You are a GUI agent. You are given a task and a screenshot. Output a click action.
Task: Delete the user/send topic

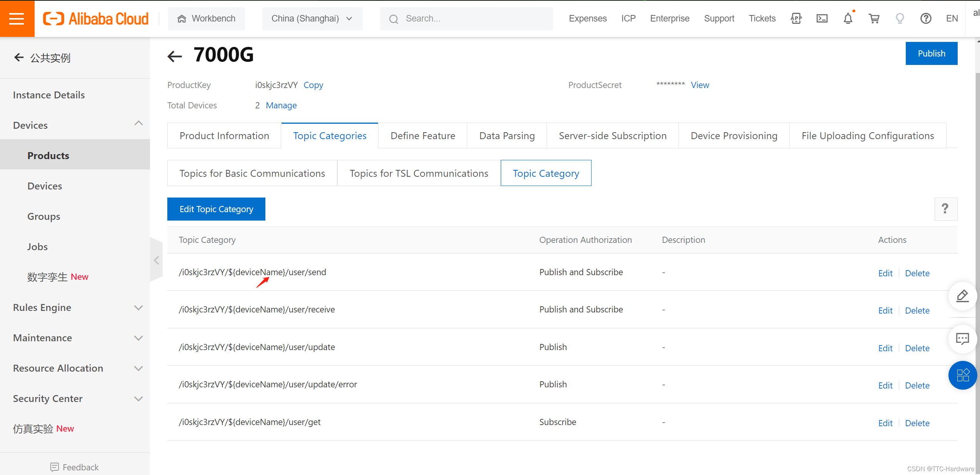click(x=917, y=273)
